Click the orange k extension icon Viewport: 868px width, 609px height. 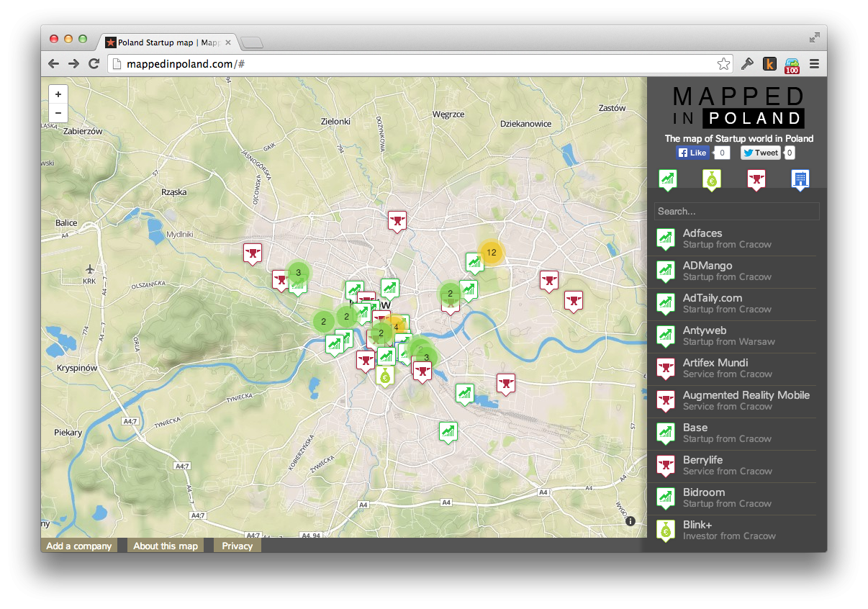(x=769, y=64)
